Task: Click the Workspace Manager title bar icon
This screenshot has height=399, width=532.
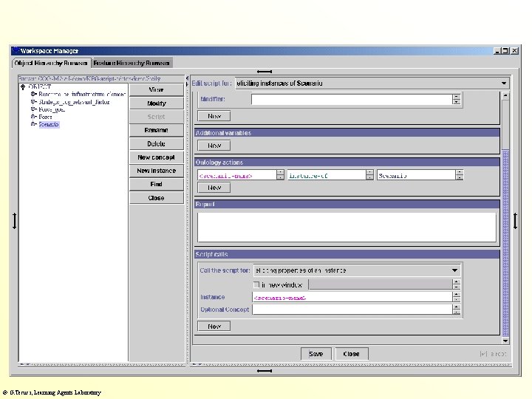Action: click(16, 50)
